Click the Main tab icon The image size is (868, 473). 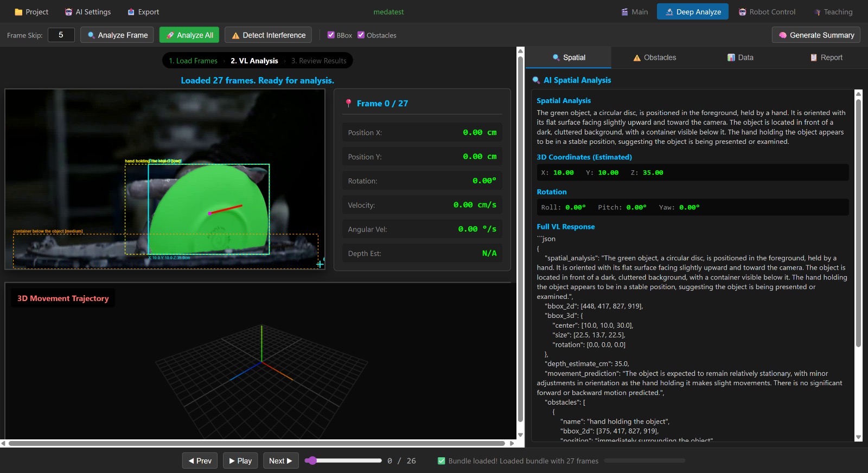(624, 12)
